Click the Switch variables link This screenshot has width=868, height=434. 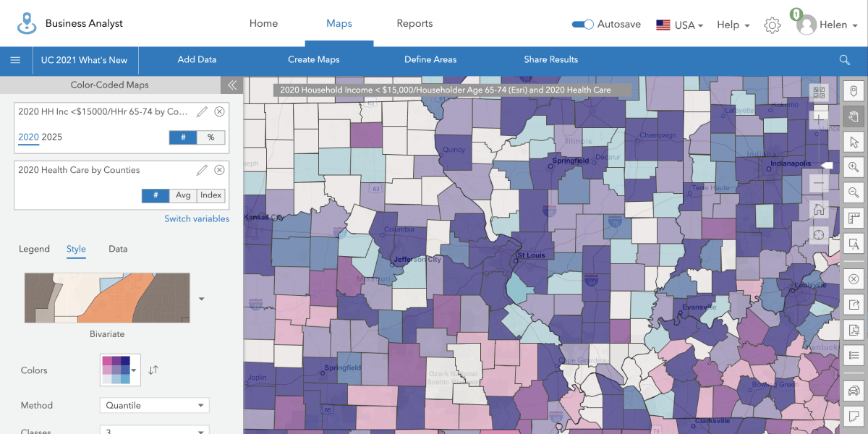[x=197, y=218]
